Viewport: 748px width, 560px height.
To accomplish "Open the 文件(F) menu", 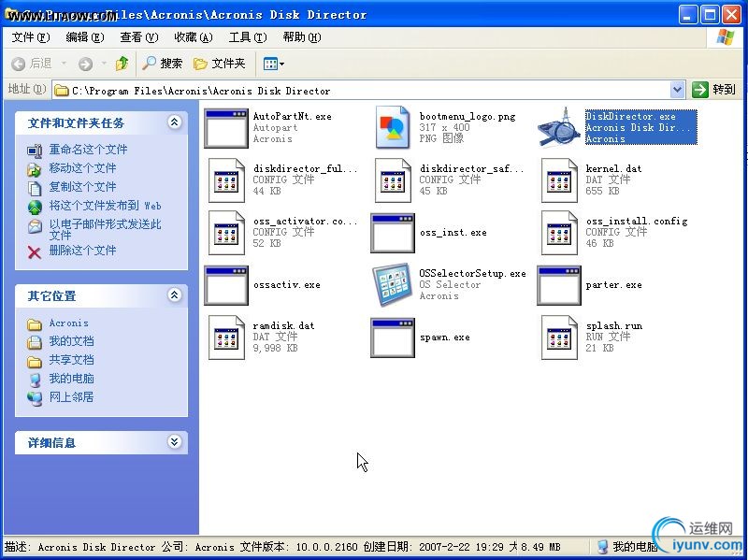I will click(x=31, y=37).
